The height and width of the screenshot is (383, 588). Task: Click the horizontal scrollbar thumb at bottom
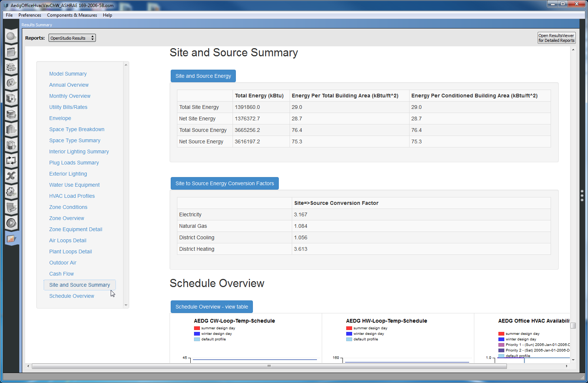(x=269, y=366)
